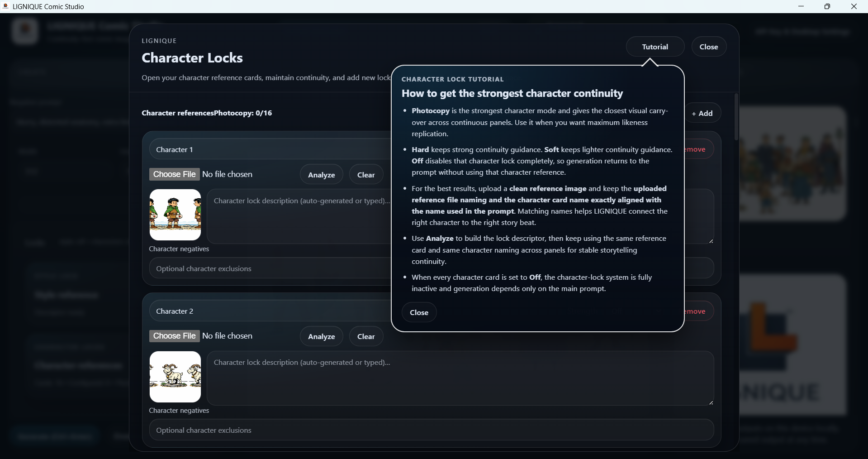Click the blurred crowd image in background window
This screenshot has width=868, height=459.
[792, 164]
